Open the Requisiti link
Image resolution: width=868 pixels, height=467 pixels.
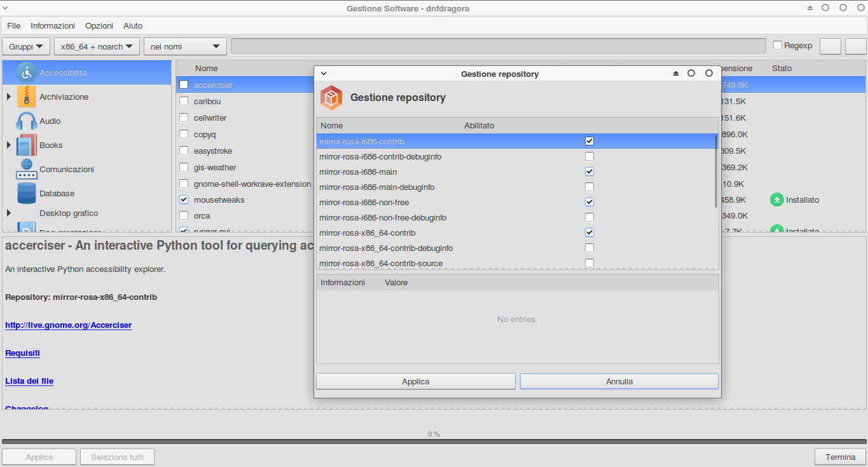(23, 353)
